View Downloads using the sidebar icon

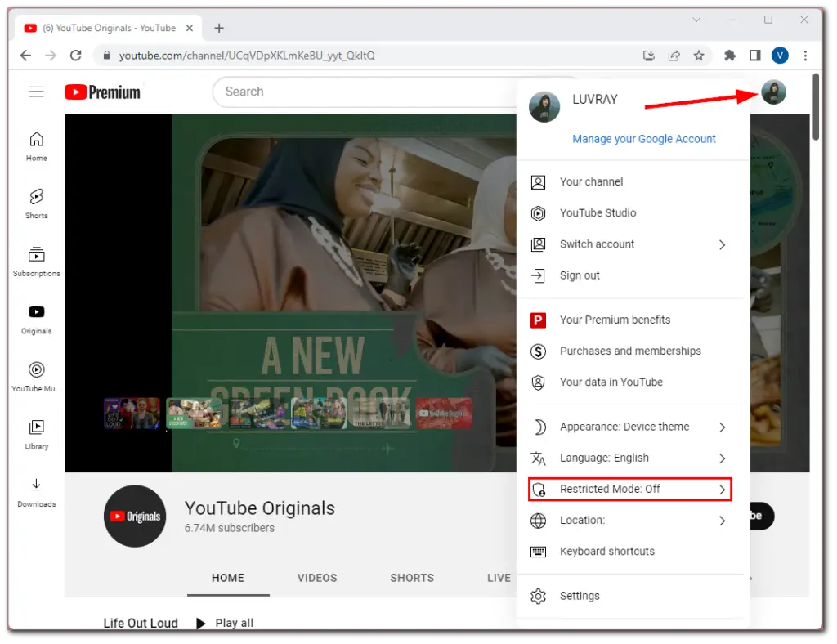coord(36,492)
